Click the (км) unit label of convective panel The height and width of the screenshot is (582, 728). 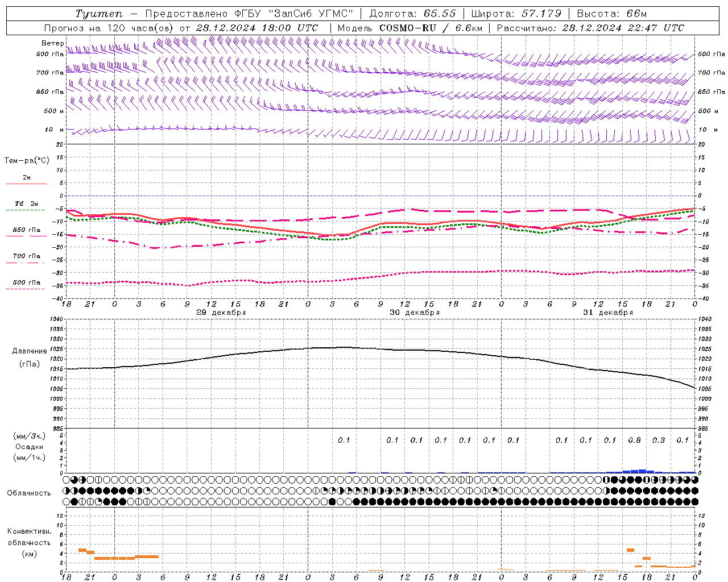[x=30, y=554]
